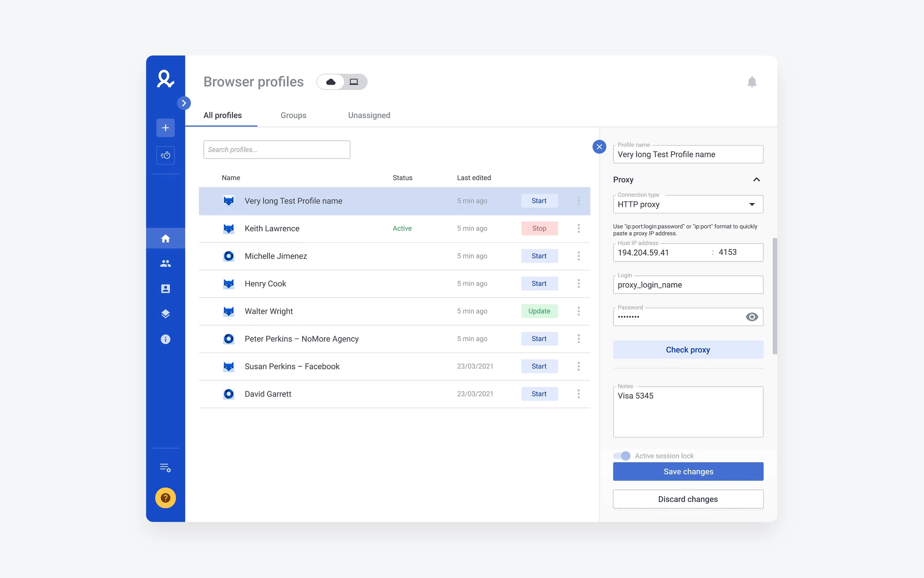Click the browser icon of David Garrett
The width and height of the screenshot is (924, 578).
[x=228, y=394]
